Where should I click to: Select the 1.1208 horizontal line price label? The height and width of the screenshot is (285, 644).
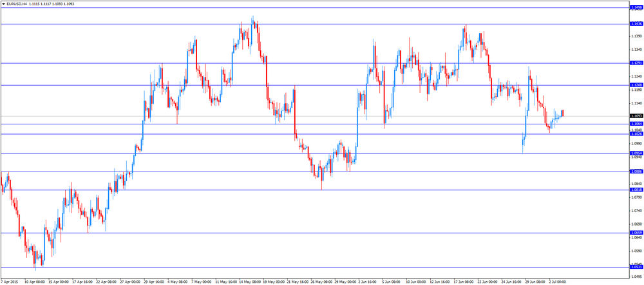[x=636, y=84]
